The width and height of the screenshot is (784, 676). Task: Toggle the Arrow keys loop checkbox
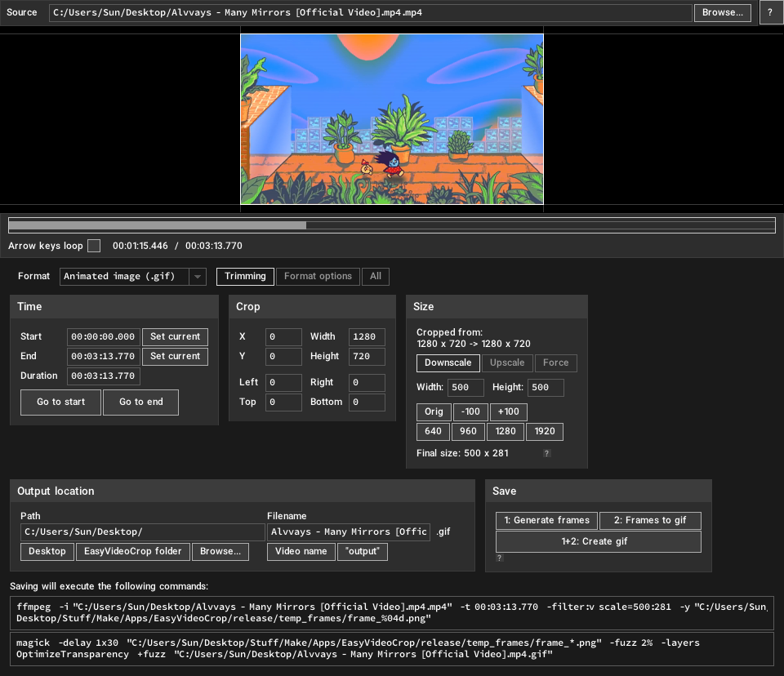click(94, 246)
